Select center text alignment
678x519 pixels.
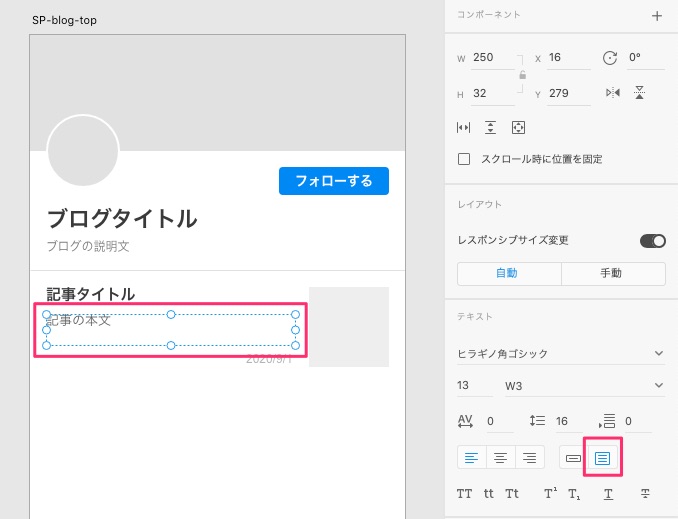(x=500, y=458)
